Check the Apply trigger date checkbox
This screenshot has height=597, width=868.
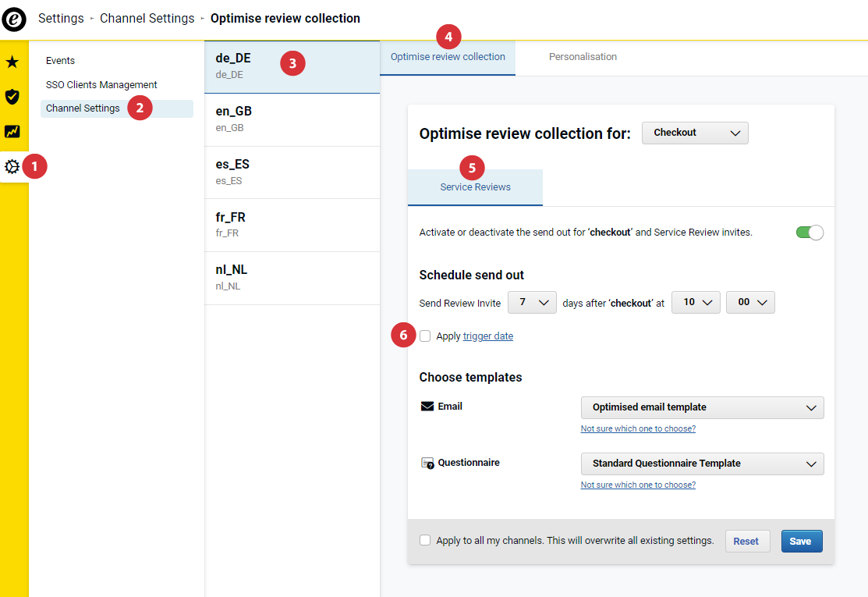pos(424,336)
